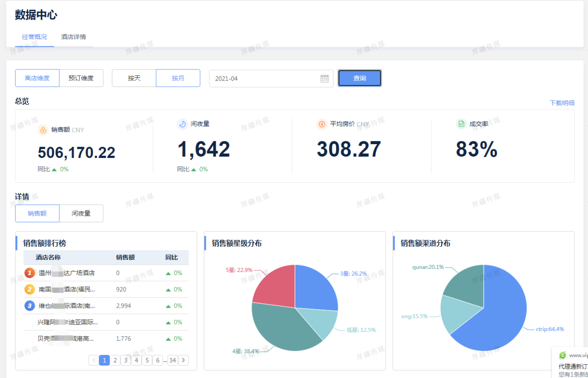
Task: Click the 低星: 12.5% chart label
Action: (361, 330)
